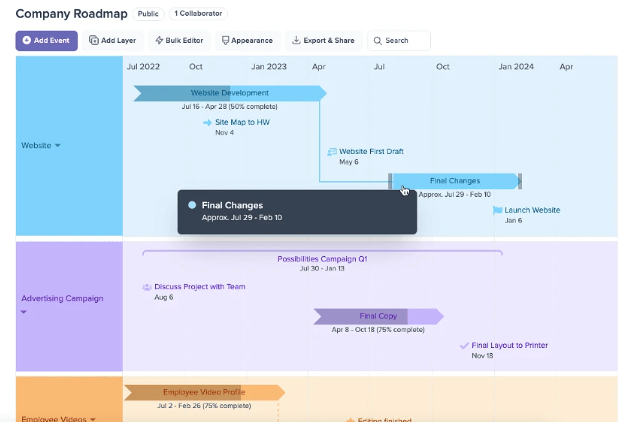The height and width of the screenshot is (422, 618).
Task: Click the Jul 2 - Feb 26 (75% complete) text
Action: [x=204, y=405]
